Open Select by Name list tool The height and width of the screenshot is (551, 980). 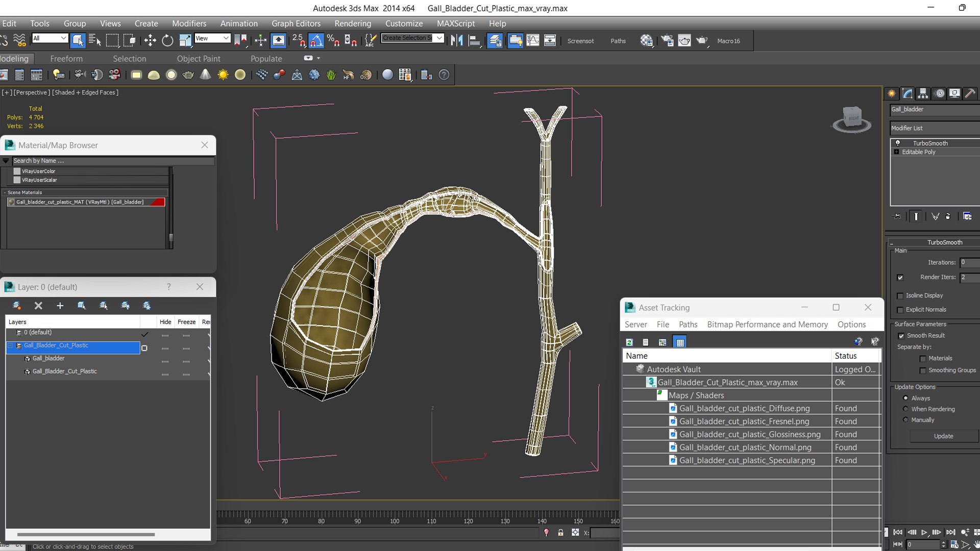pyautogui.click(x=95, y=41)
